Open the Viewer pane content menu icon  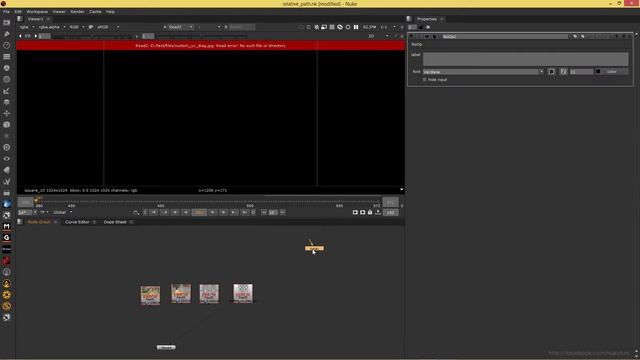20,19
